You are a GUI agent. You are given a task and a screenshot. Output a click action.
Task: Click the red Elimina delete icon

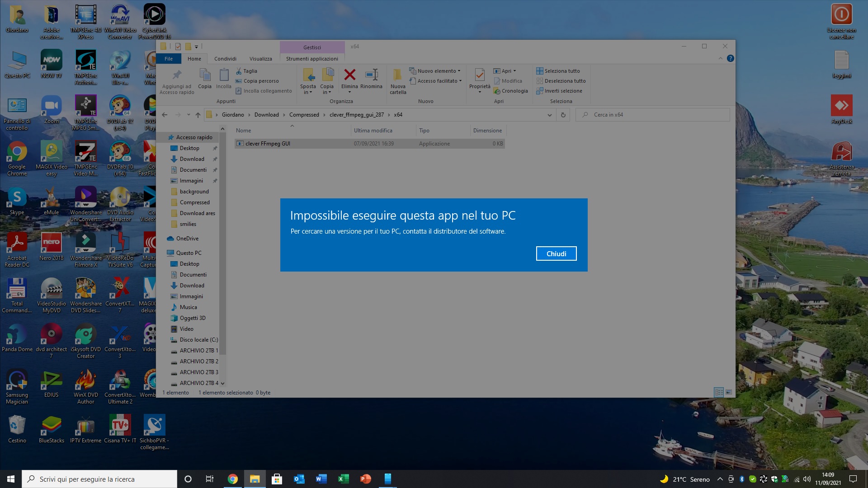click(349, 75)
